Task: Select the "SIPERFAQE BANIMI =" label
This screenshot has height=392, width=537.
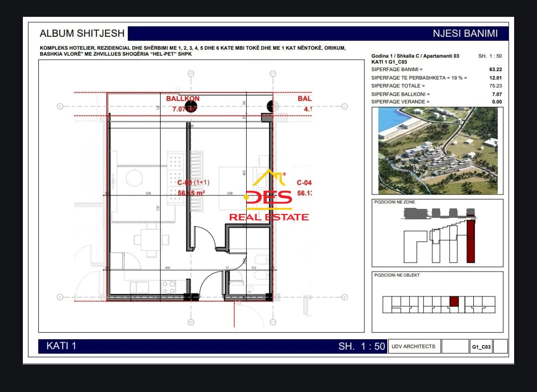Action: tap(397, 69)
